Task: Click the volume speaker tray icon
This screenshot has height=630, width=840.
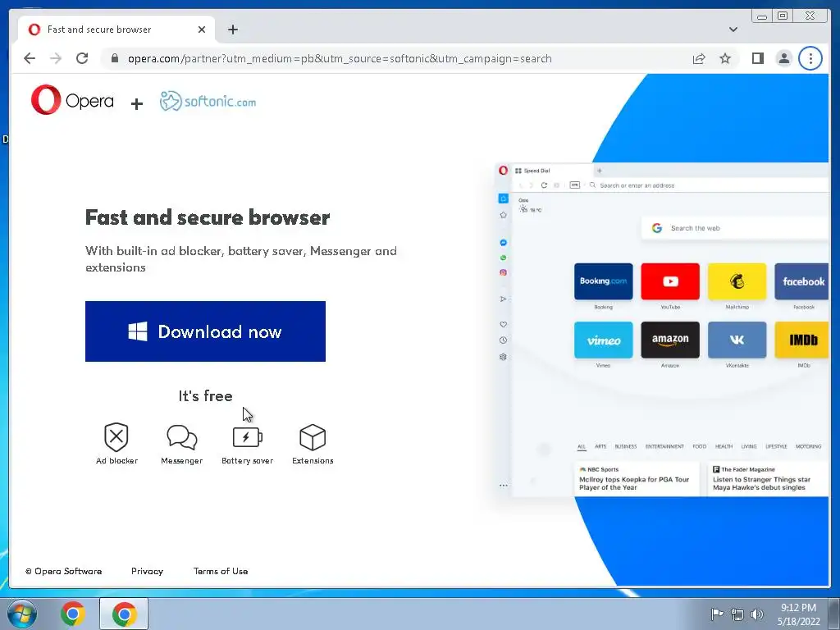Action: (x=757, y=614)
